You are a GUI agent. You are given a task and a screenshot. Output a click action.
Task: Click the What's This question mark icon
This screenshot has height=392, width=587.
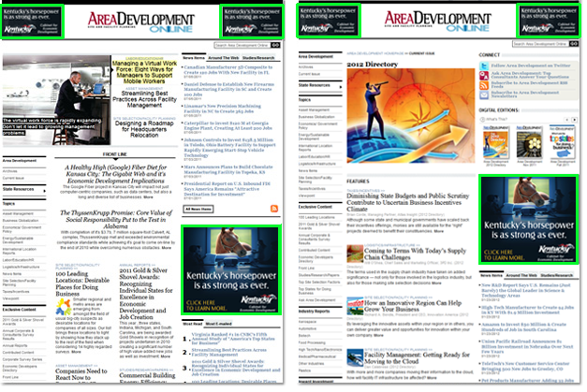pyautogui.click(x=482, y=120)
